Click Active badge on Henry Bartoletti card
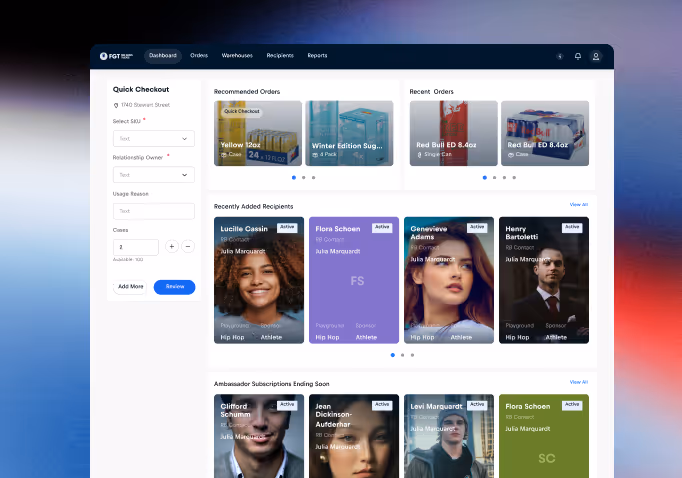The width and height of the screenshot is (682, 478). coord(572,227)
